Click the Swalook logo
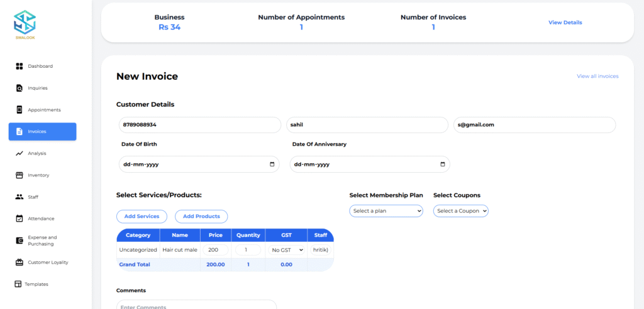Screen dimensions: 644x309 (25, 24)
